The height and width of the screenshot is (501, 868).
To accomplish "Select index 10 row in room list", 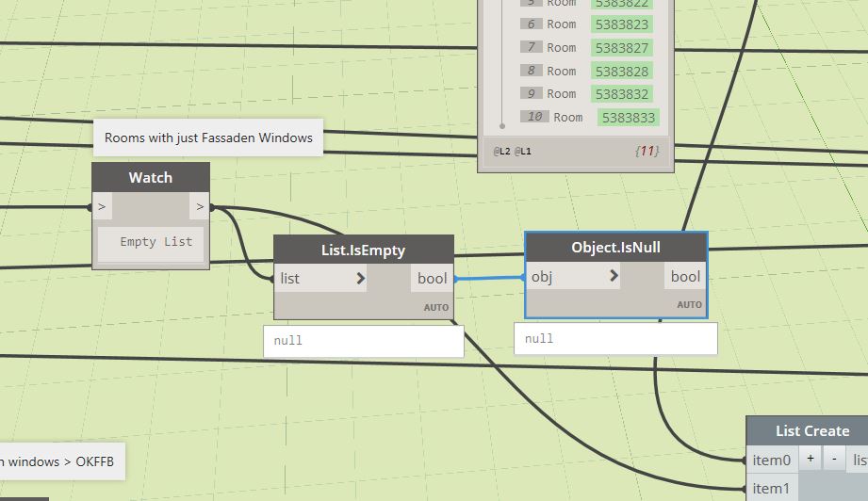I will [590, 117].
